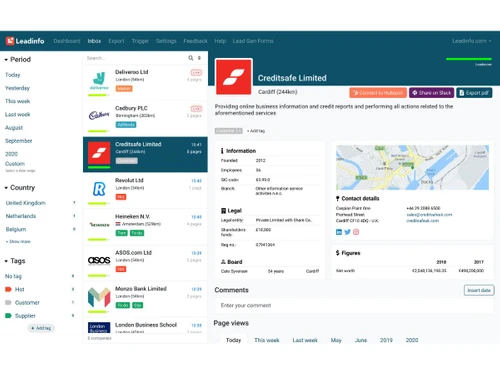Collapse the Tags section
The image size is (500, 375).
[15, 261]
